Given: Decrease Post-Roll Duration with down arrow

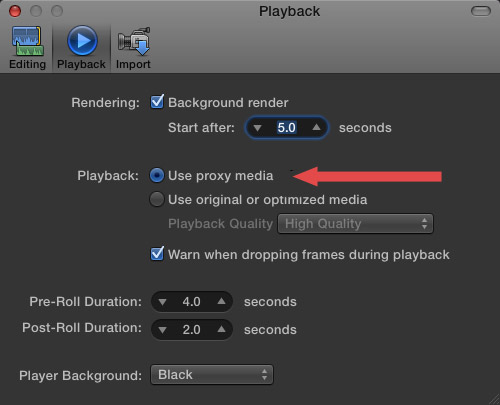Looking at the screenshot, I should click(x=162, y=330).
